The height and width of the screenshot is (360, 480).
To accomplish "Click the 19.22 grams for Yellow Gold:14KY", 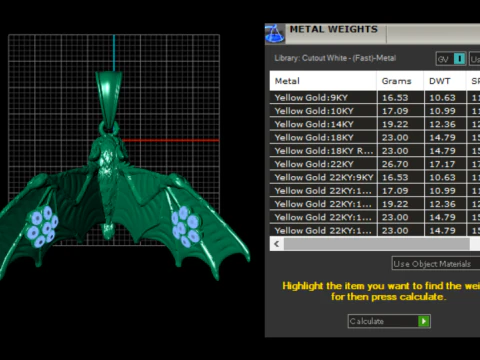I will (395, 124).
